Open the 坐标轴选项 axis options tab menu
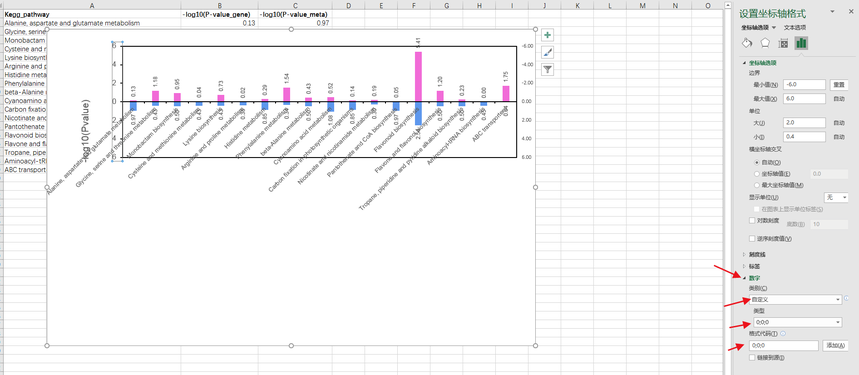 click(x=758, y=27)
